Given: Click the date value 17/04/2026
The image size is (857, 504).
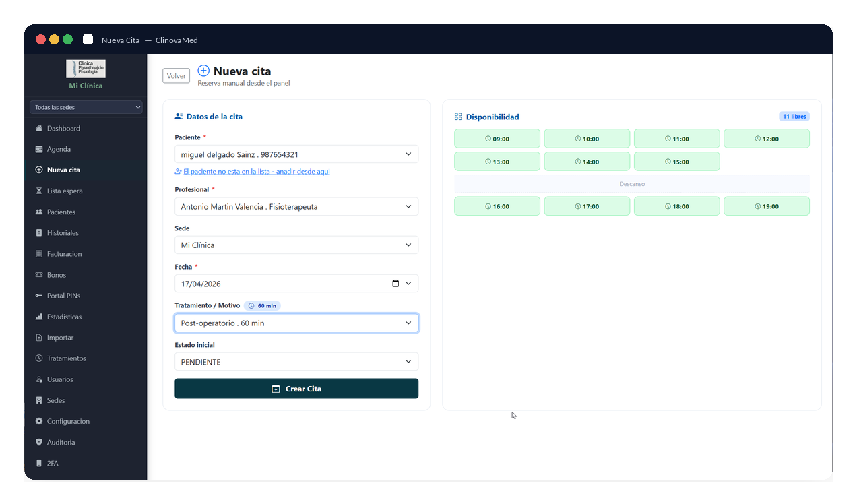Looking at the screenshot, I should click(201, 284).
